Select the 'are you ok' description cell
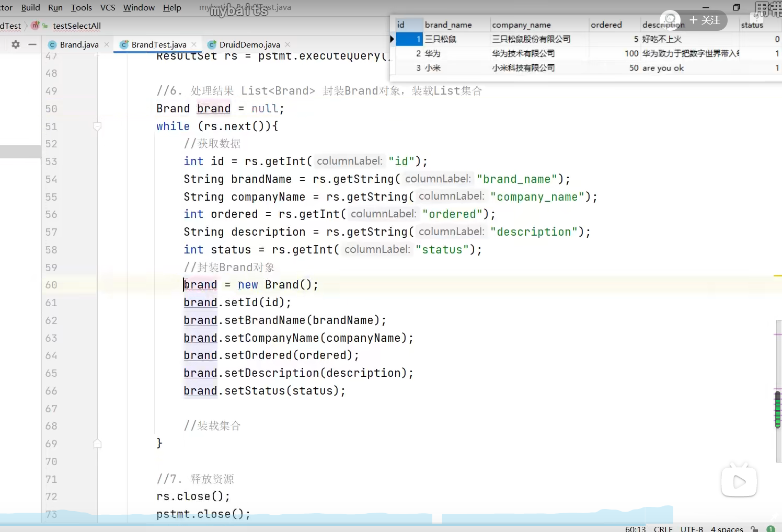Screen dimensions: 782x532 point(690,68)
